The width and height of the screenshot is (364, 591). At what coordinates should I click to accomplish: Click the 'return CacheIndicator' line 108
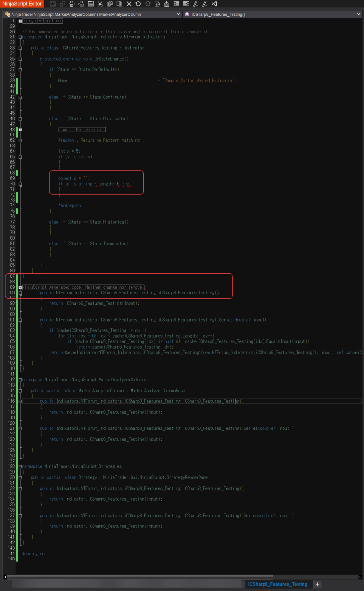tap(205, 352)
